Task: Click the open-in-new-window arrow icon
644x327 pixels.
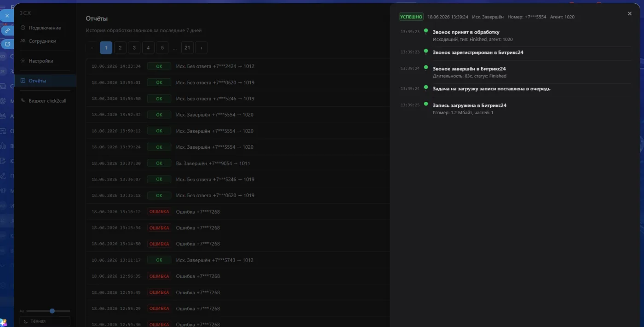Action: [x=7, y=44]
